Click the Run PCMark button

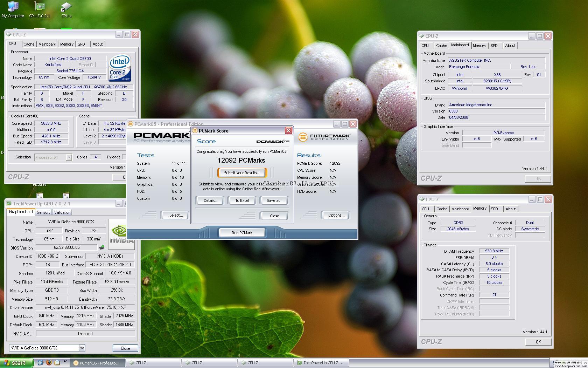(242, 232)
